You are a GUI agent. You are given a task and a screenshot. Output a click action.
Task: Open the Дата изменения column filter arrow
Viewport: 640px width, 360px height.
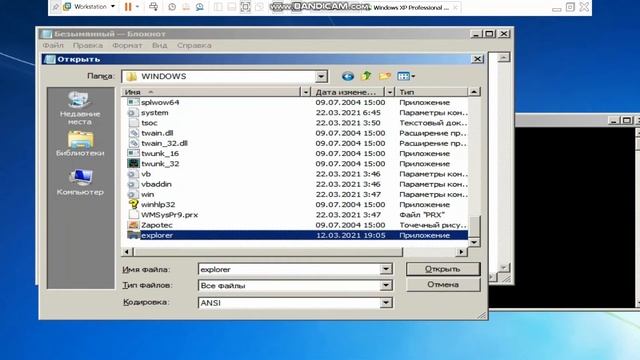click(x=390, y=92)
